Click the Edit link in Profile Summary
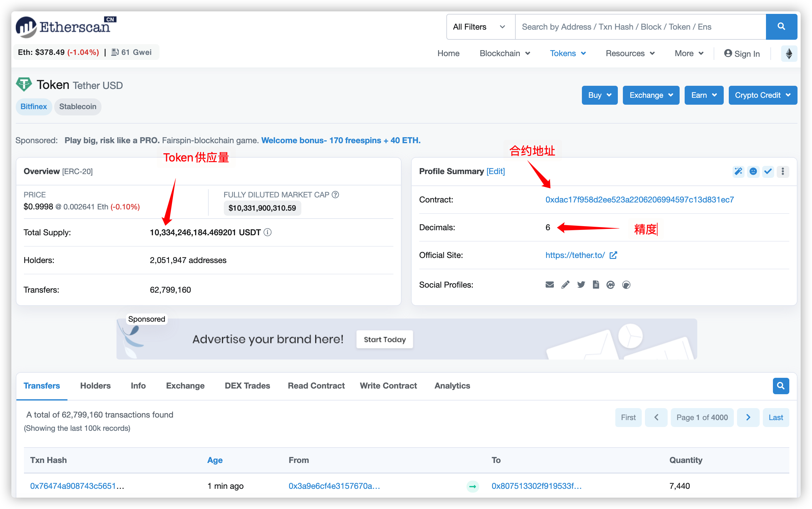 495,171
